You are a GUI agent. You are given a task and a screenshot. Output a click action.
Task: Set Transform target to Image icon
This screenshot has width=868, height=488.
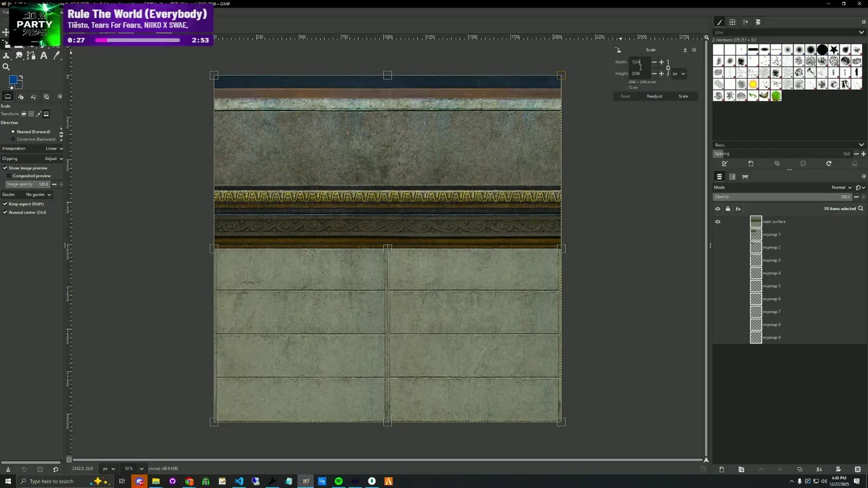click(46, 114)
